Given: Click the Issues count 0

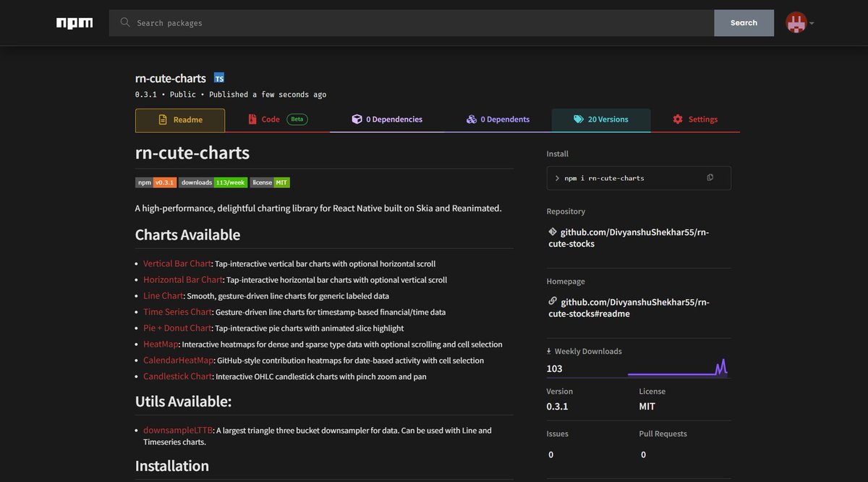Looking at the screenshot, I should [550, 454].
